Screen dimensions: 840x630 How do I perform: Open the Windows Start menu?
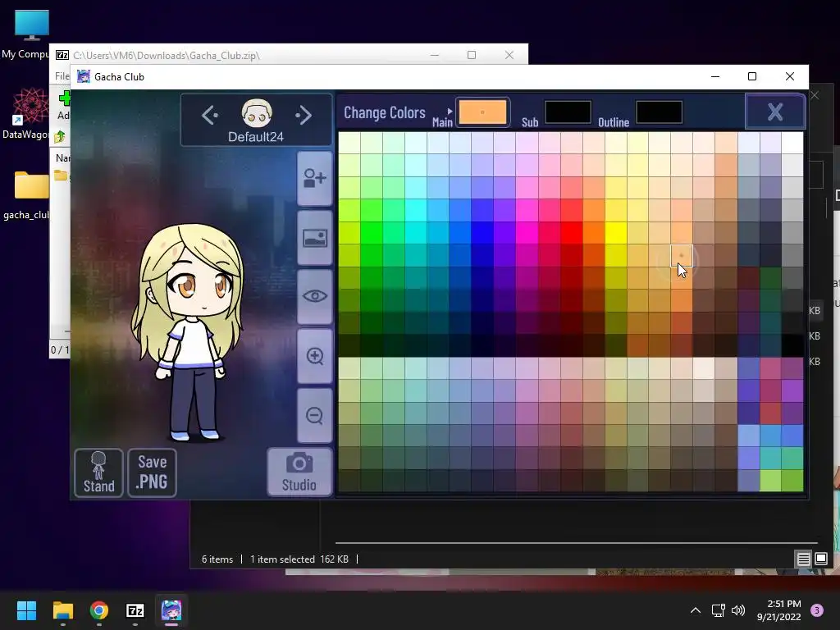(26, 610)
